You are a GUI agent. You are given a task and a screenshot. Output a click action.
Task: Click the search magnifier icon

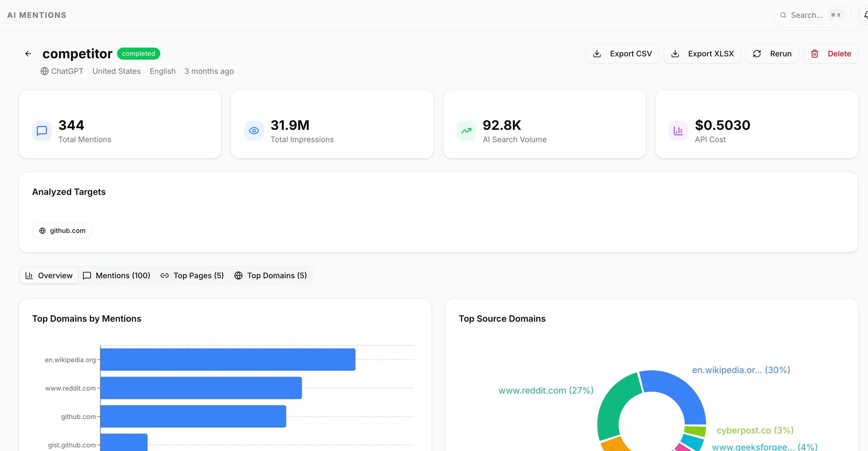click(783, 15)
